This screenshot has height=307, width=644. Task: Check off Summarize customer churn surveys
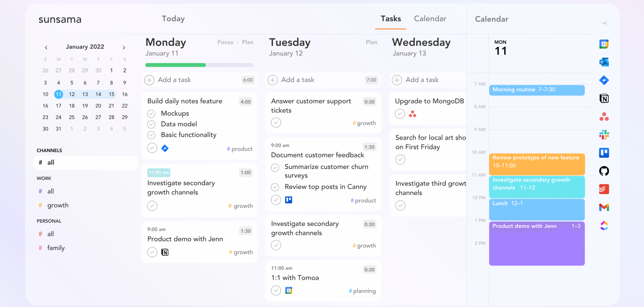(x=275, y=167)
